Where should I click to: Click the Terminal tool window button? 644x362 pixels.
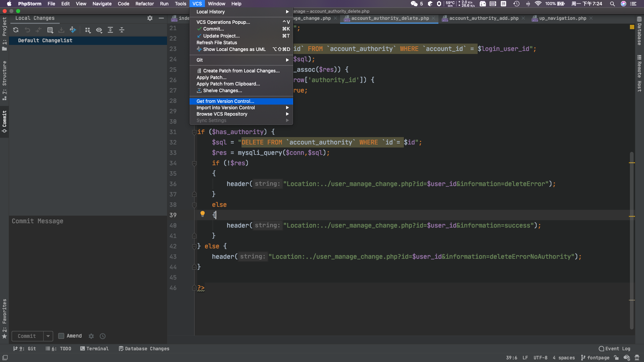[x=94, y=349]
